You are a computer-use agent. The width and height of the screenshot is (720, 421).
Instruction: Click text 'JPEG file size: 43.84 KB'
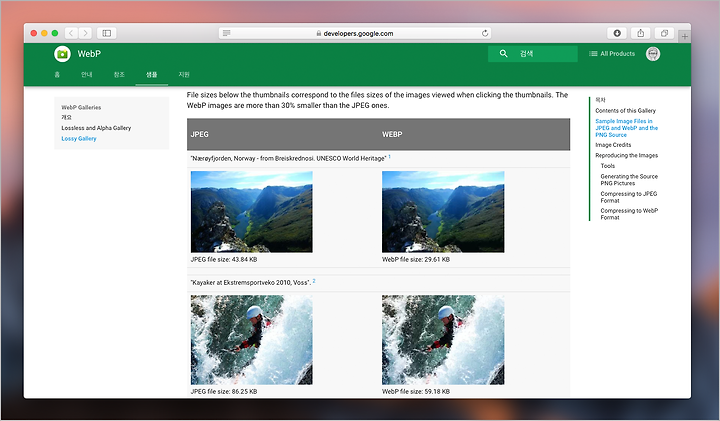(x=224, y=259)
